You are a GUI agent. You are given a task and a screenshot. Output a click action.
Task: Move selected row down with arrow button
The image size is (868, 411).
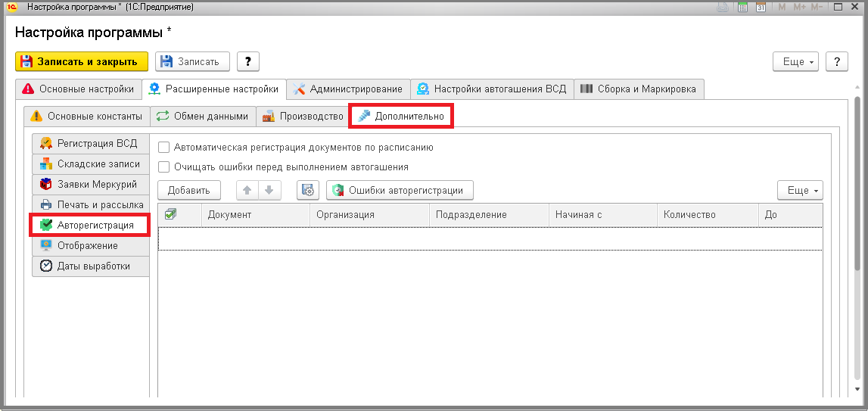269,190
